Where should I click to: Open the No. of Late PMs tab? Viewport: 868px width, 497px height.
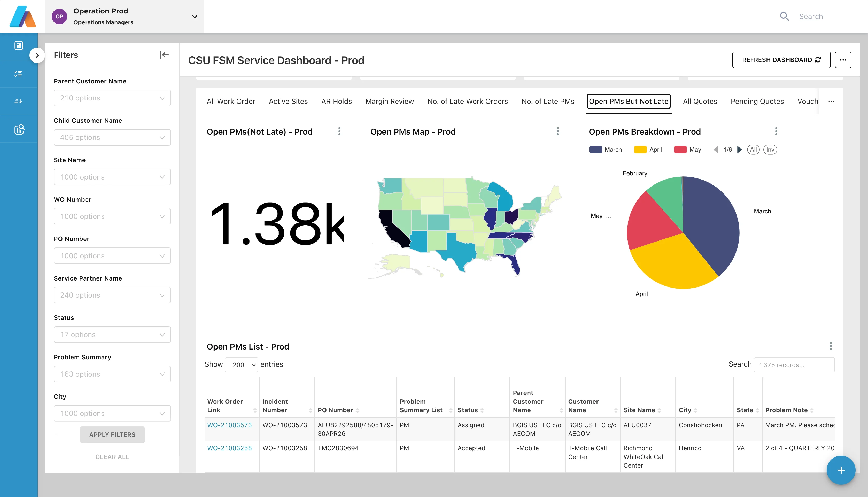[x=547, y=101]
